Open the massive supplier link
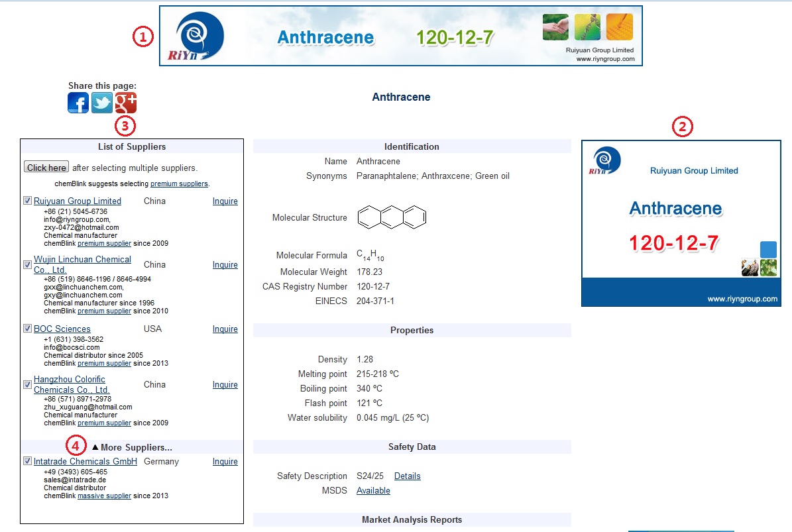The image size is (792, 532). 104,496
